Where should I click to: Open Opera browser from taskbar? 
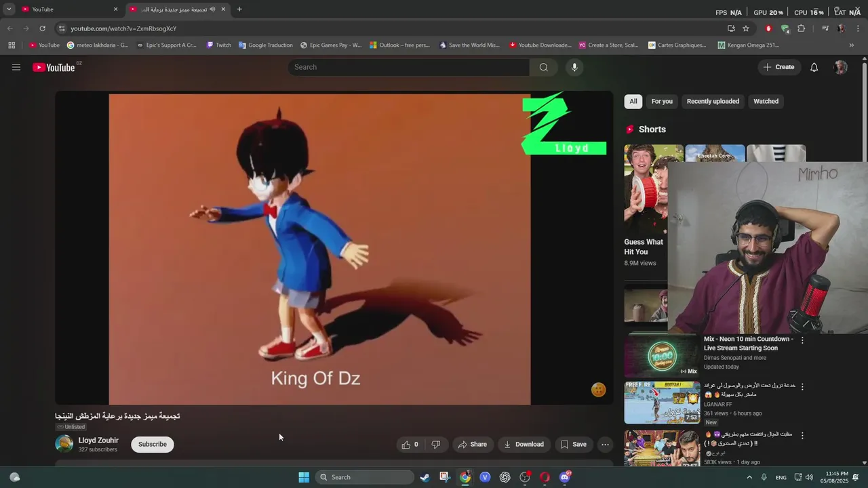tap(545, 477)
